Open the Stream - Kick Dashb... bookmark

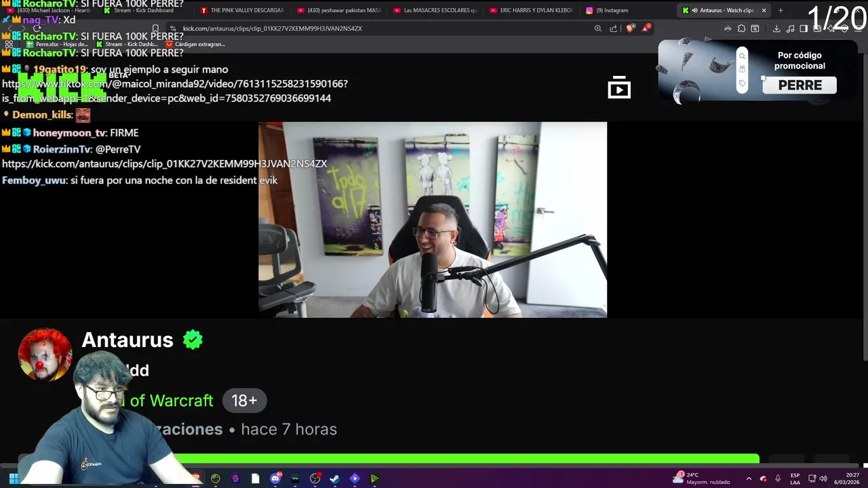(x=127, y=44)
